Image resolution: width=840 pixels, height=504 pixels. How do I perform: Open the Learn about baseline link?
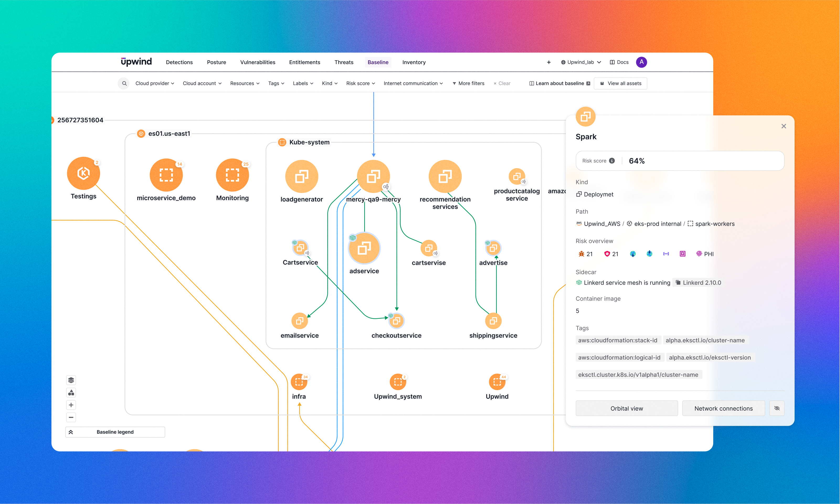click(x=559, y=83)
